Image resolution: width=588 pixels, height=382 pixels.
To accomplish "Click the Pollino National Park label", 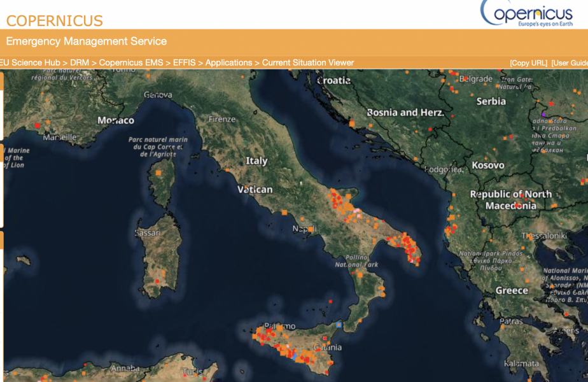I will pyautogui.click(x=356, y=261).
